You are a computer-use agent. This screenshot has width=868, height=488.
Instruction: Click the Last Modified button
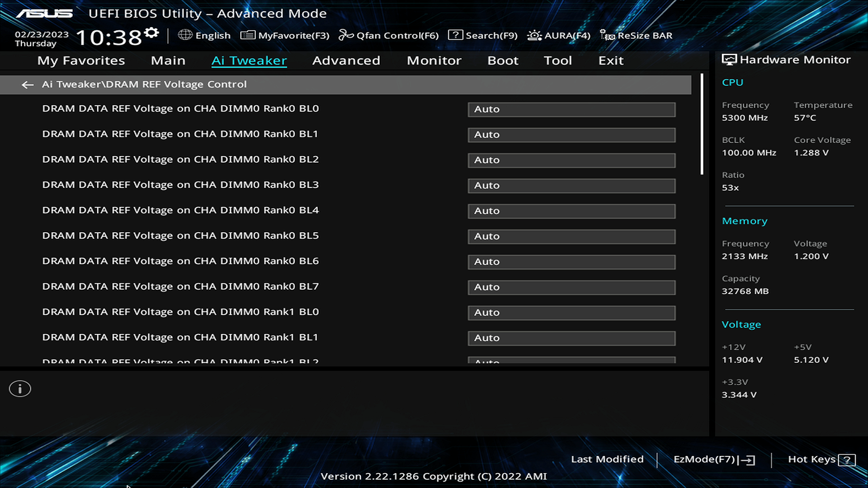coord(607,459)
